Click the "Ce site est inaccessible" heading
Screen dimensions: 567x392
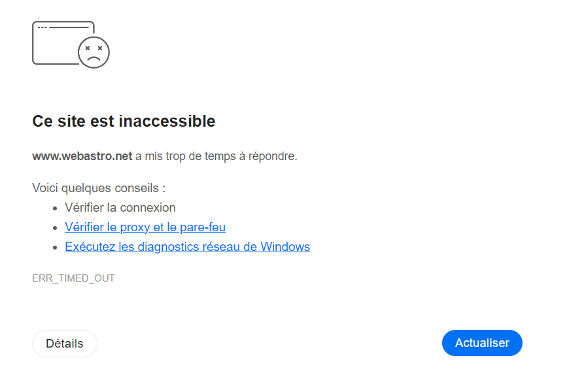(x=124, y=121)
